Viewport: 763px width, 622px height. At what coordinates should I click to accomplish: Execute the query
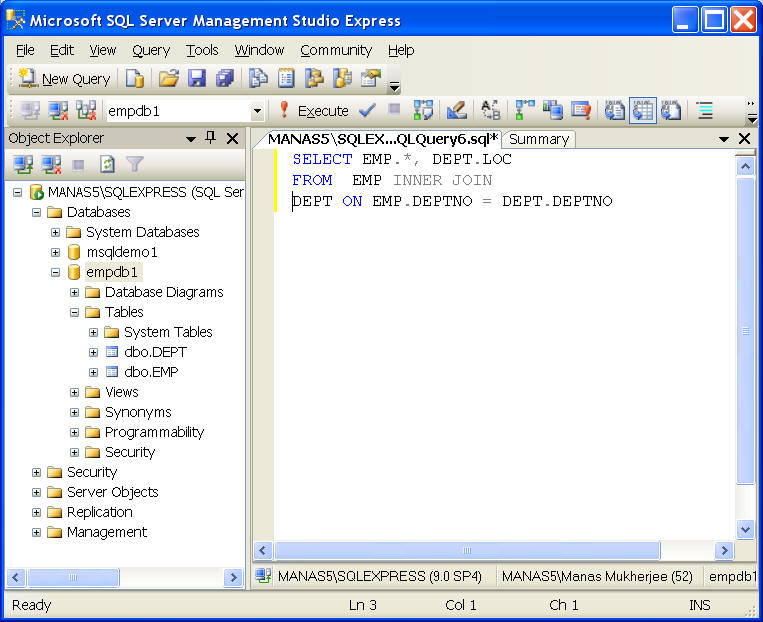click(314, 111)
